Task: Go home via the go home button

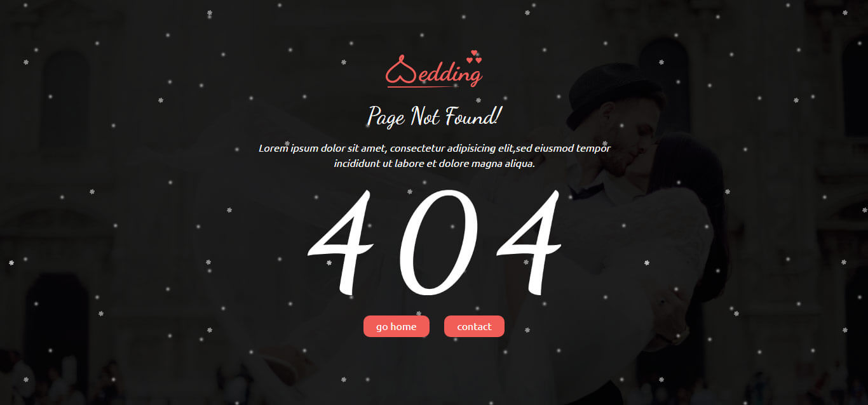Action: (397, 326)
